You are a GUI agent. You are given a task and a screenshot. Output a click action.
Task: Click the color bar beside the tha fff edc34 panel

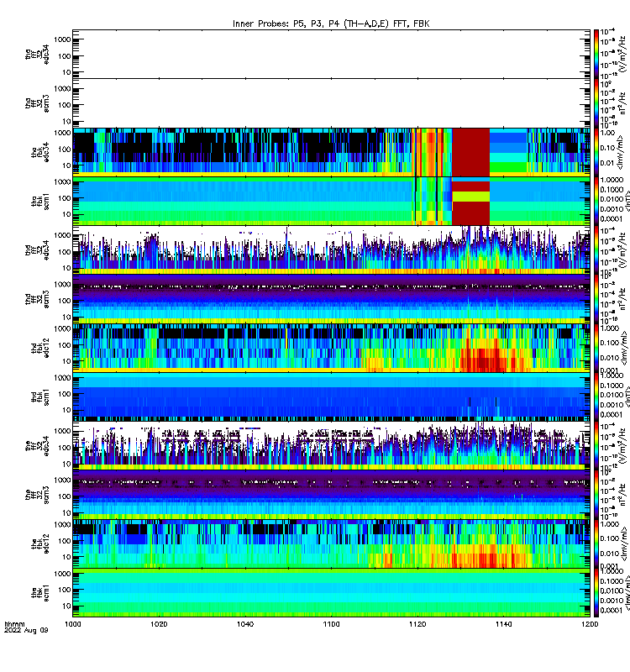[x=596, y=55]
